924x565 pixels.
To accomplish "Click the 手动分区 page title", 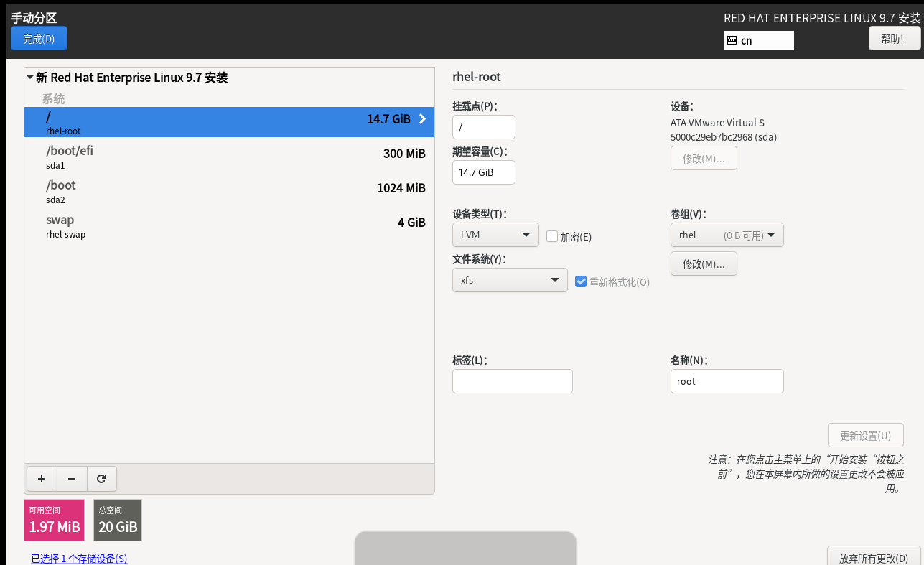I will click(34, 18).
